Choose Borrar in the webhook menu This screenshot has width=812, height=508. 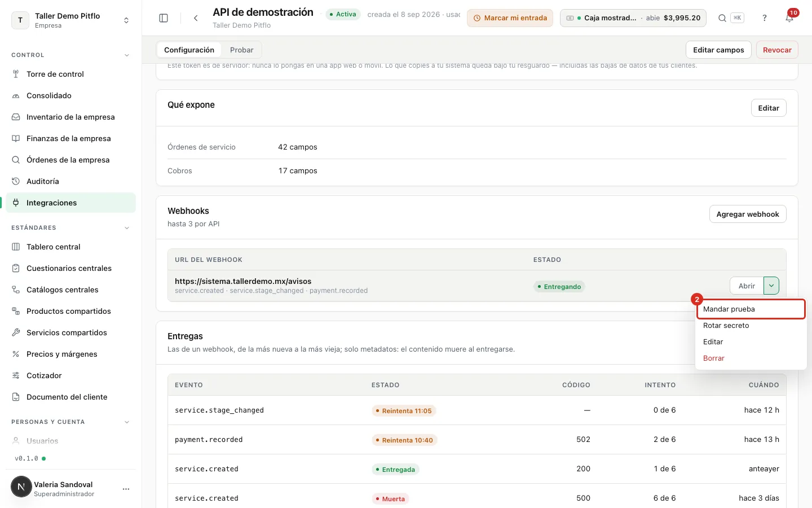751,358
